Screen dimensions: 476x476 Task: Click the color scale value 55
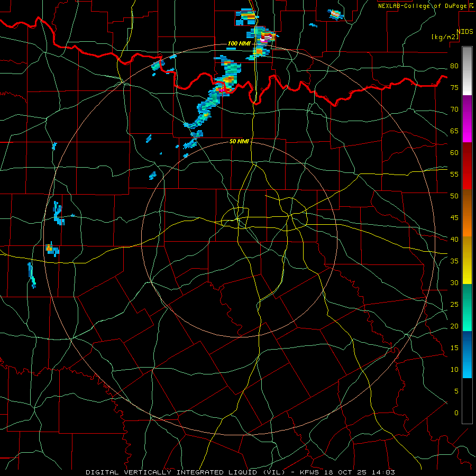(454, 174)
